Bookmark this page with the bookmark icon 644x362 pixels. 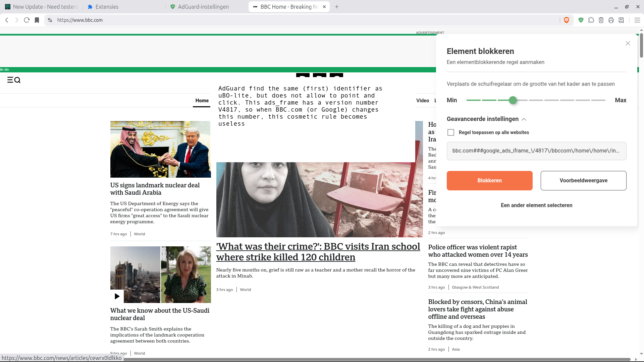[37, 20]
